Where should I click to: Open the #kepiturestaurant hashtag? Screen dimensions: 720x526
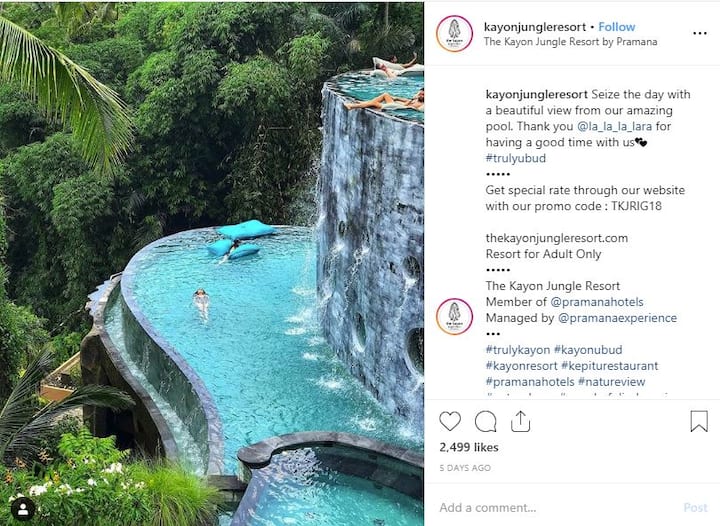pyautogui.click(x=610, y=366)
